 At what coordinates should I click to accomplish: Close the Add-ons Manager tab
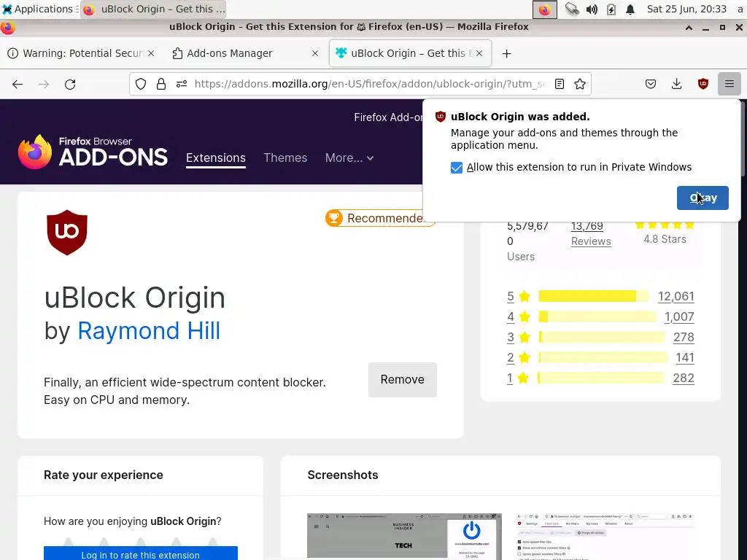315,53
